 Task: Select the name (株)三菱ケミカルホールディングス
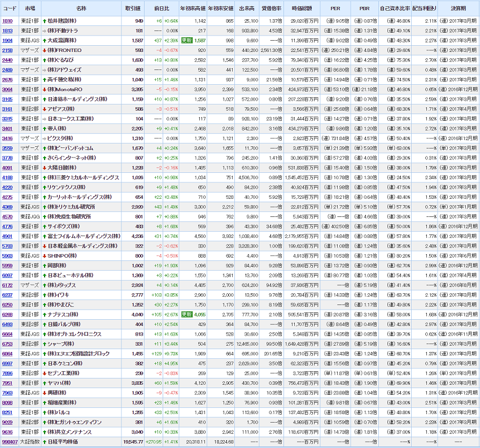pyautogui.click(x=83, y=178)
